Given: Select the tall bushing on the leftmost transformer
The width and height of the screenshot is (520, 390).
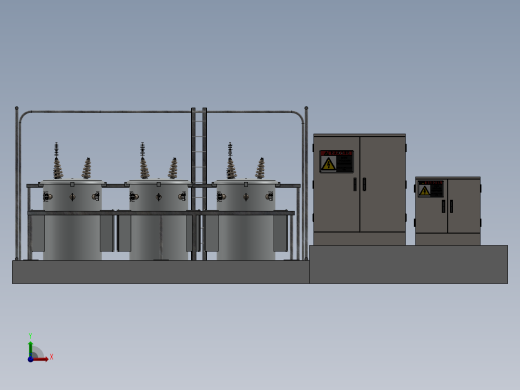Looking at the screenshot, I should point(57,161).
